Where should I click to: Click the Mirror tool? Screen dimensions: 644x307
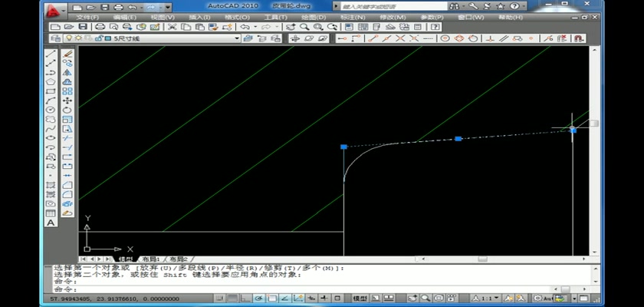[67, 72]
